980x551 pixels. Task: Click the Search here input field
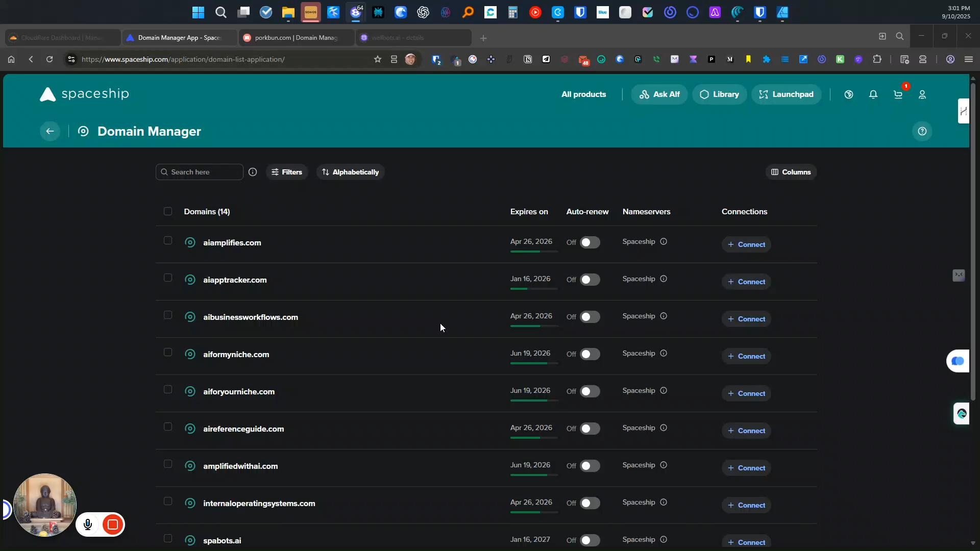point(204,172)
